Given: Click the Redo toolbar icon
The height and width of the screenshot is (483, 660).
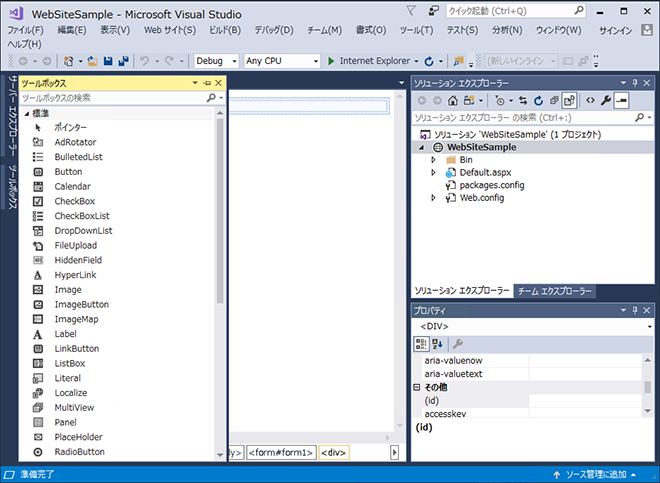Looking at the screenshot, I should [x=170, y=61].
